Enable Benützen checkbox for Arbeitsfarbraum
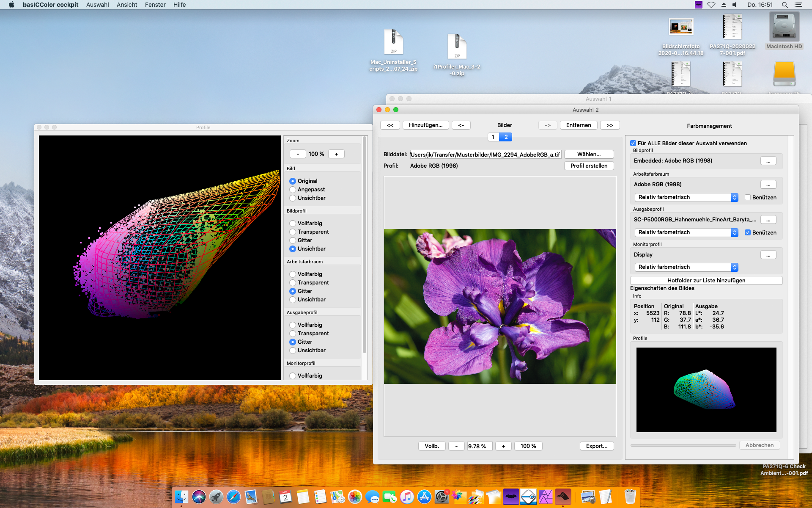Viewport: 812px width, 508px height. pyautogui.click(x=748, y=197)
